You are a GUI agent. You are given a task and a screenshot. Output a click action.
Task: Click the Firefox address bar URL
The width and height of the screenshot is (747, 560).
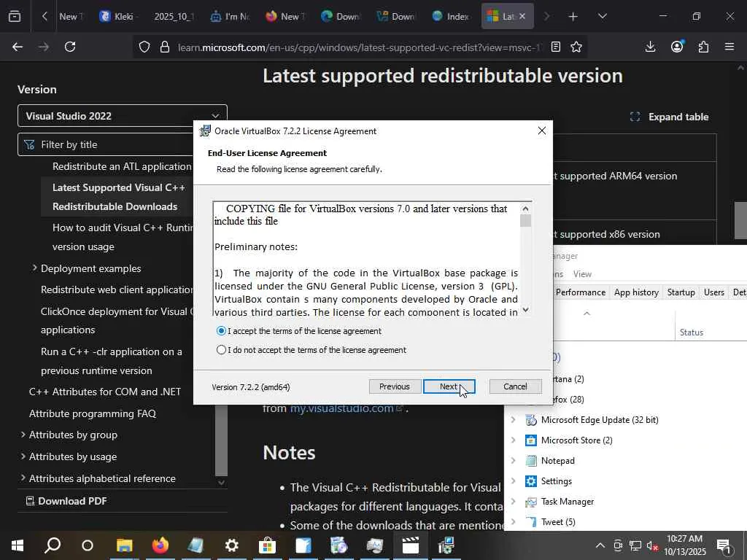coord(359,47)
